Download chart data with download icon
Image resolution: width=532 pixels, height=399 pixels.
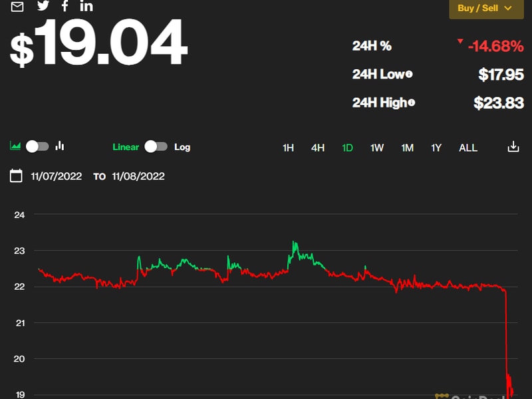click(513, 147)
